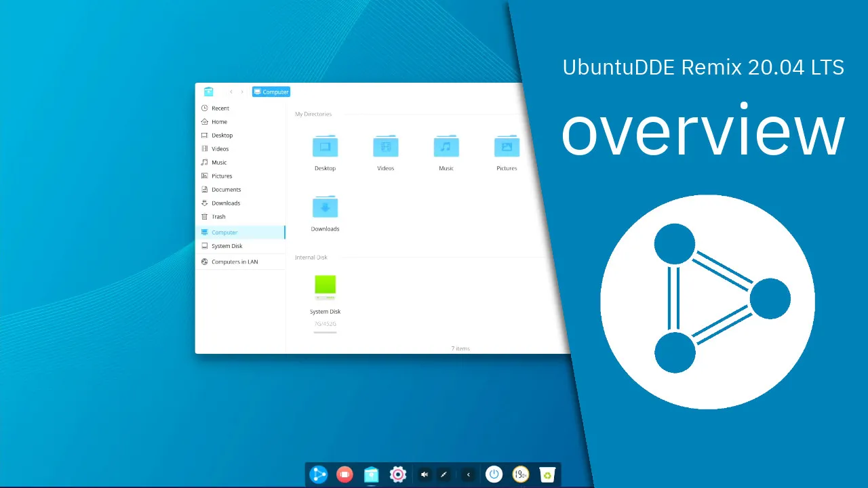
Task: Click the file manager logo icon
Action: pyautogui.click(x=209, y=91)
